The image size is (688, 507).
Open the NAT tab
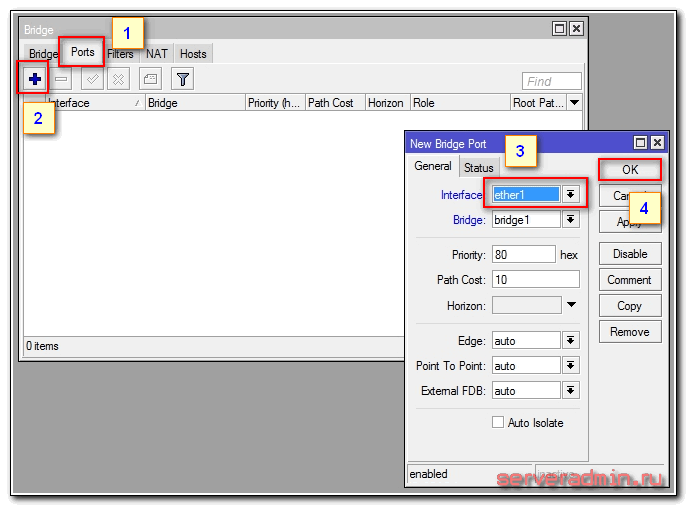(157, 54)
